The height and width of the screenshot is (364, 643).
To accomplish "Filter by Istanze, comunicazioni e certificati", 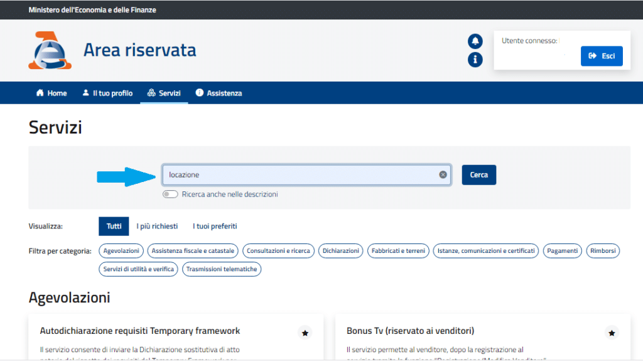I will point(486,251).
